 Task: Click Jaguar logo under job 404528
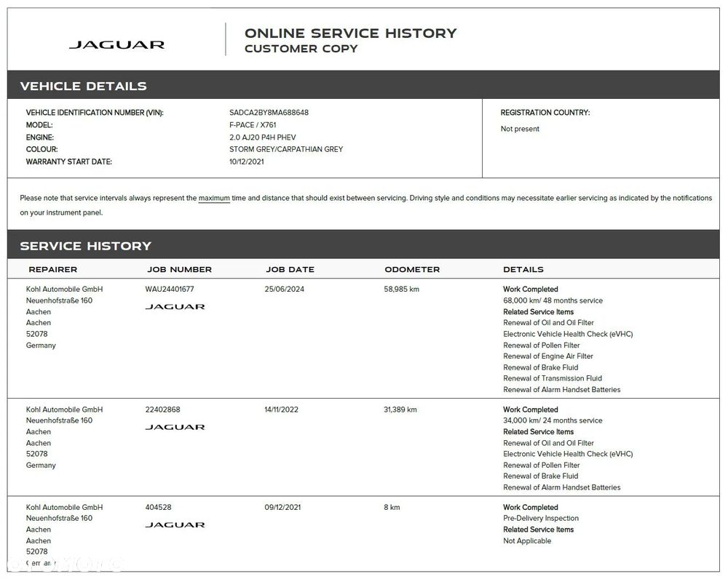coord(175,524)
